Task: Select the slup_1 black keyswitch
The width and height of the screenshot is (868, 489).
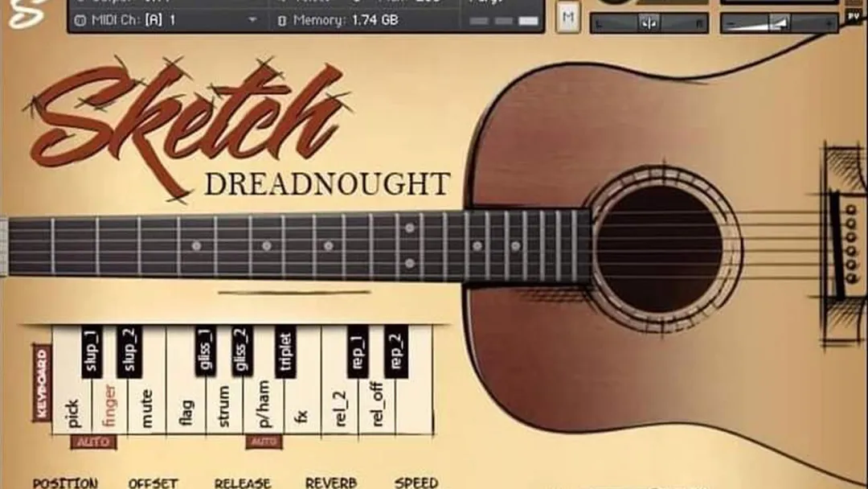Action: click(88, 350)
